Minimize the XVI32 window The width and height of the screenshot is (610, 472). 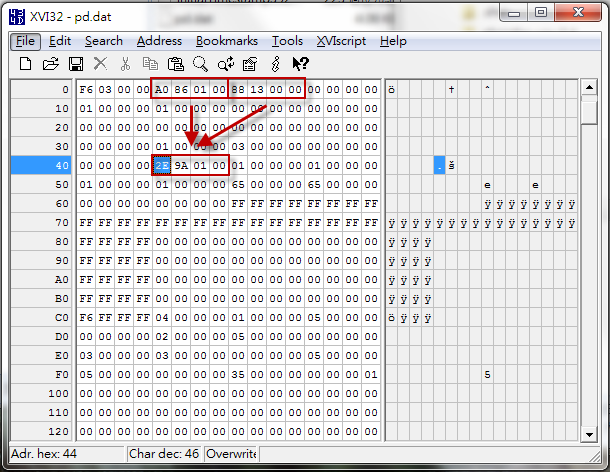click(514, 13)
